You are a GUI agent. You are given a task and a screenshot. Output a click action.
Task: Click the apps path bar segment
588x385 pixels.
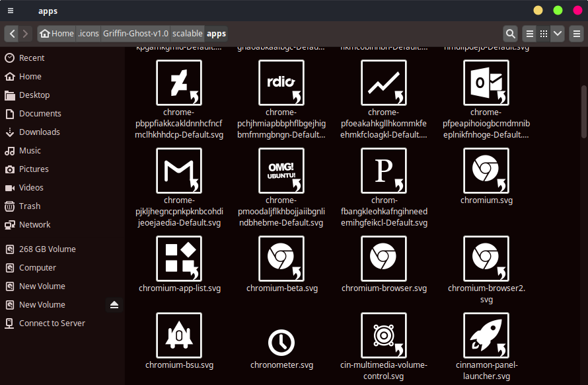coord(217,34)
